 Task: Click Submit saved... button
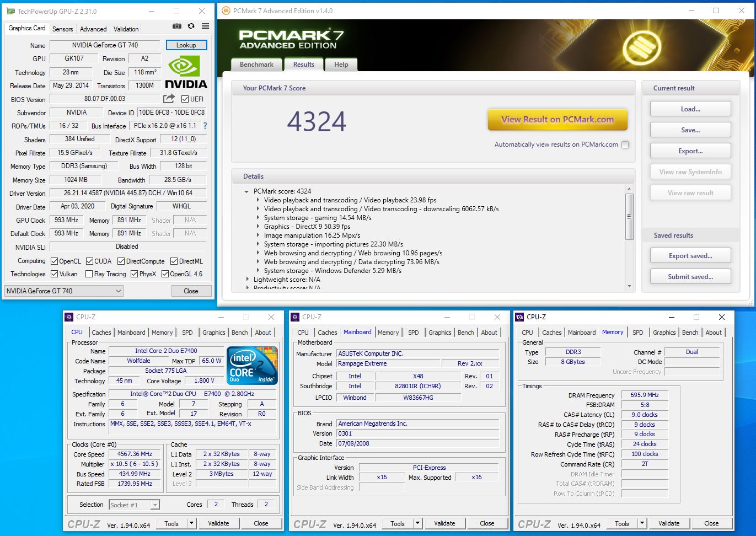coord(690,277)
